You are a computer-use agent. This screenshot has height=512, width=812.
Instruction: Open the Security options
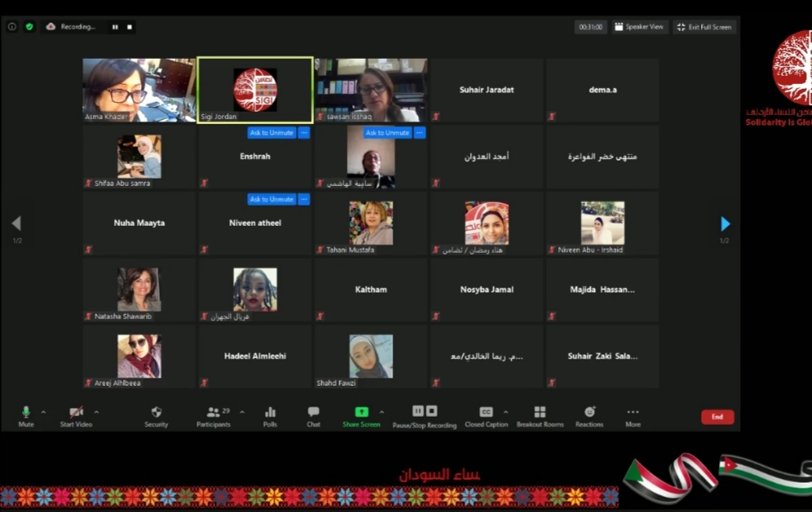(155, 414)
